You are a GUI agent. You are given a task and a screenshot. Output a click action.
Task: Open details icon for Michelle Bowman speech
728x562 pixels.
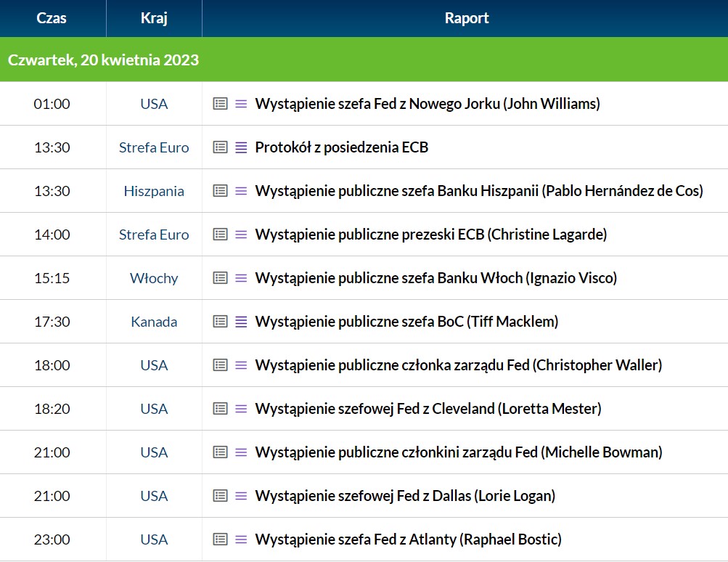[x=220, y=452]
